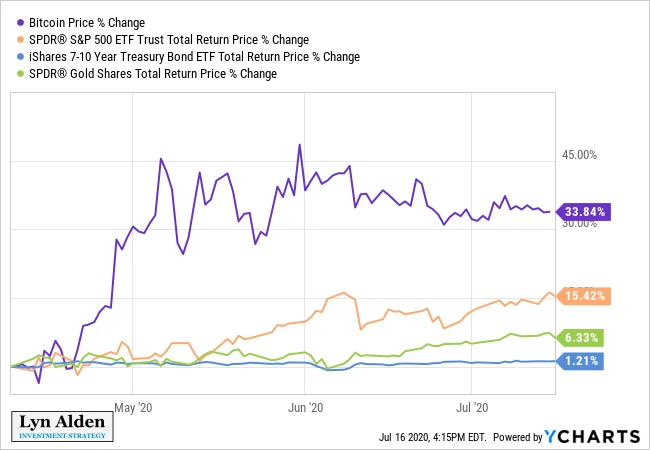Click the Bitcoin line's highest peak near June

[x=299, y=145]
